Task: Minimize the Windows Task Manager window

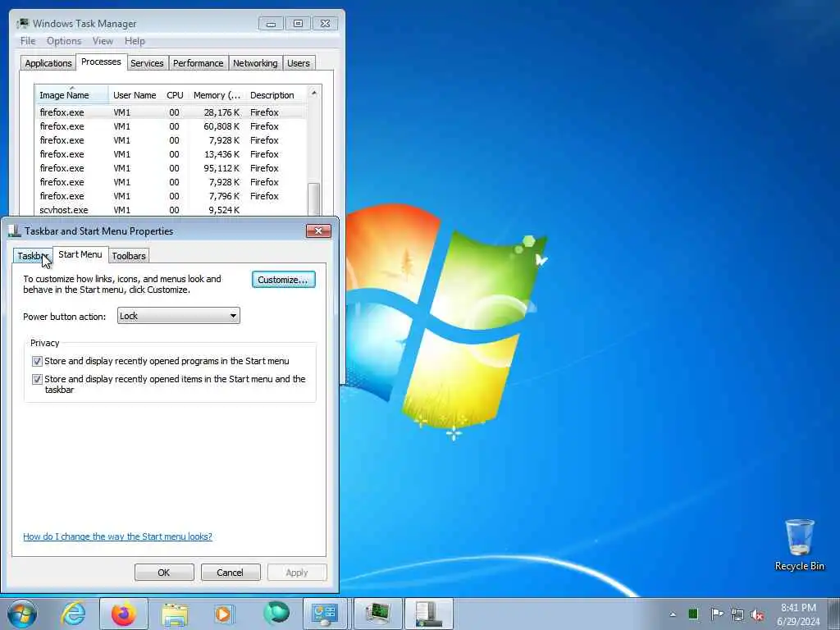Action: coord(271,24)
